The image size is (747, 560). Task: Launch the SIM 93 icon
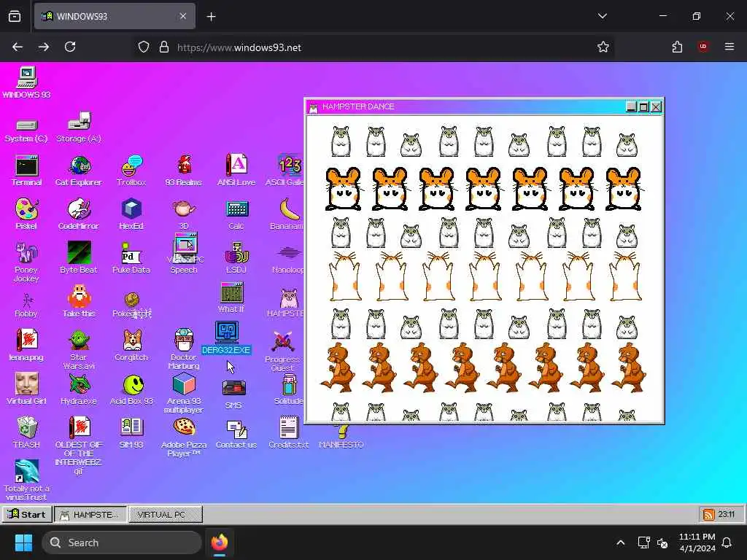131,433
